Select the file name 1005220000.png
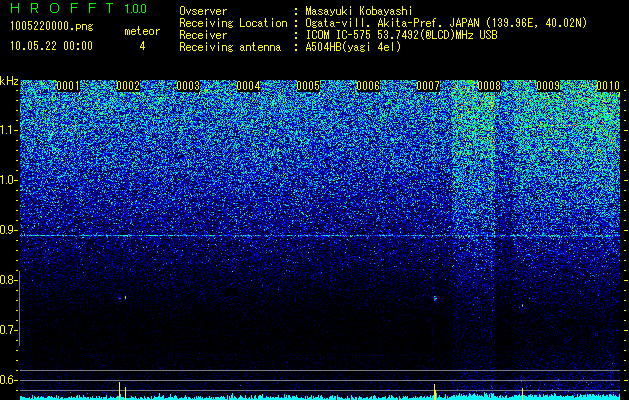Viewport: 629px width, 400px height. tap(52, 26)
